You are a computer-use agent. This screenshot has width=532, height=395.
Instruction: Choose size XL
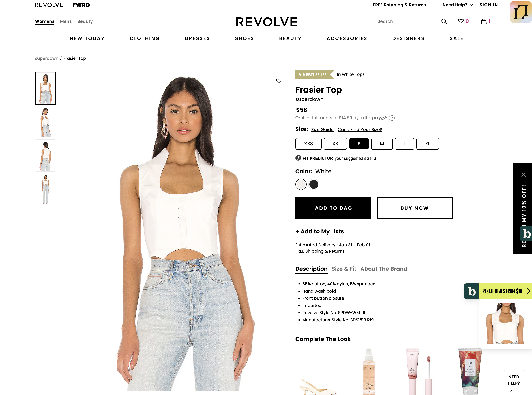[427, 144]
